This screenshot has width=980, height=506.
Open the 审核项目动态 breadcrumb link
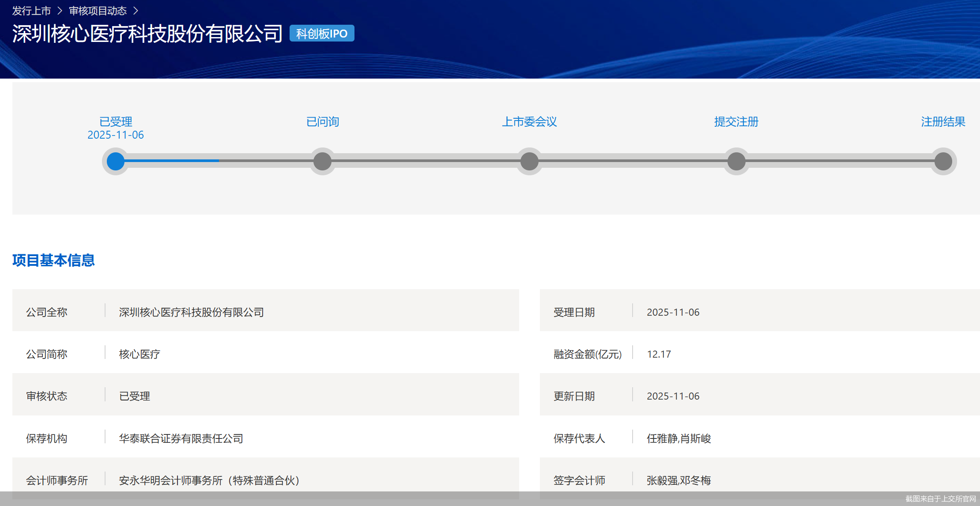(97, 10)
